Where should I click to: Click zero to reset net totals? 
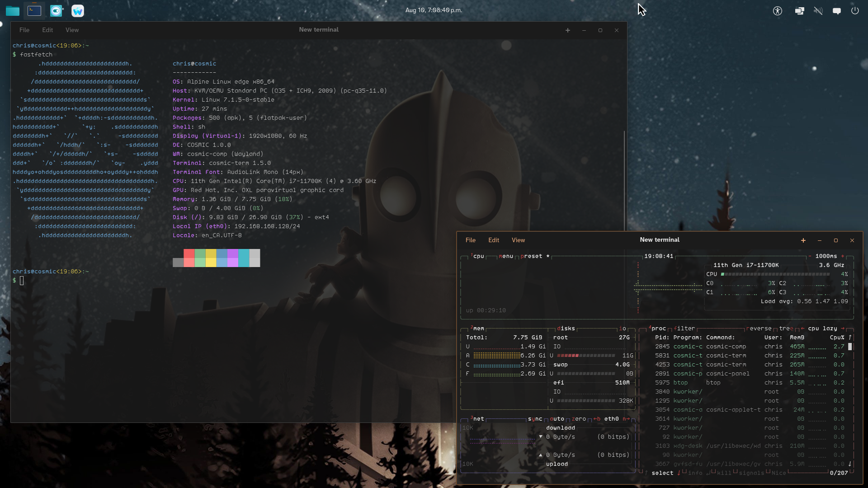click(x=579, y=419)
